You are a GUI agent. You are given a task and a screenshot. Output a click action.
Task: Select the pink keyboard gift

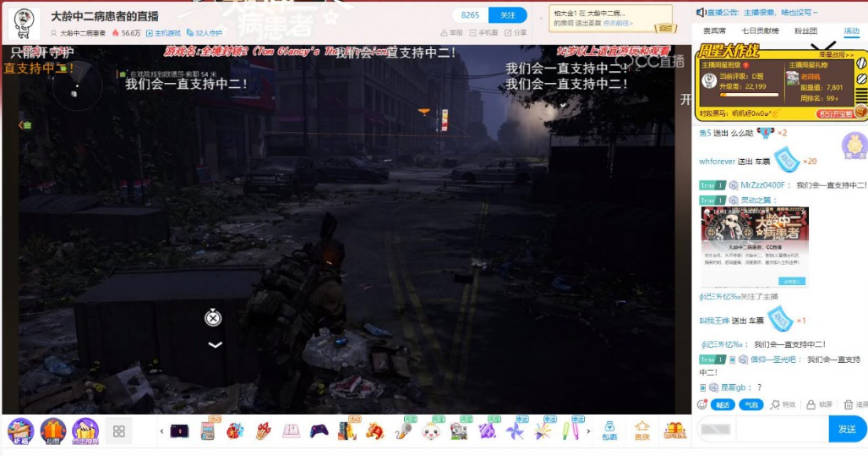click(x=292, y=431)
